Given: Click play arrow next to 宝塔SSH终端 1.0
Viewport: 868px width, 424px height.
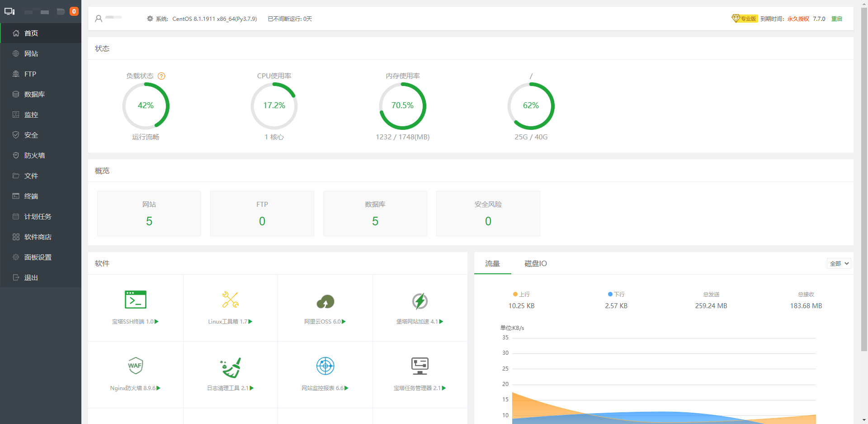Looking at the screenshot, I should [157, 321].
